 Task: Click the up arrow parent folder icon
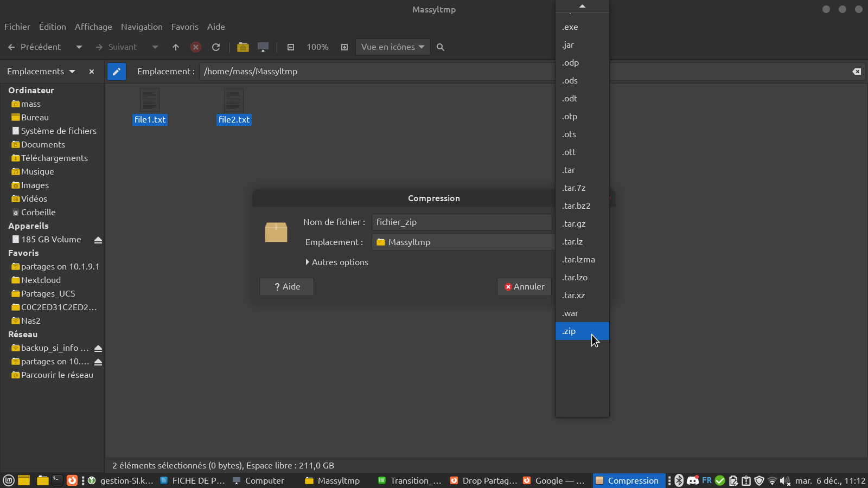pos(176,47)
